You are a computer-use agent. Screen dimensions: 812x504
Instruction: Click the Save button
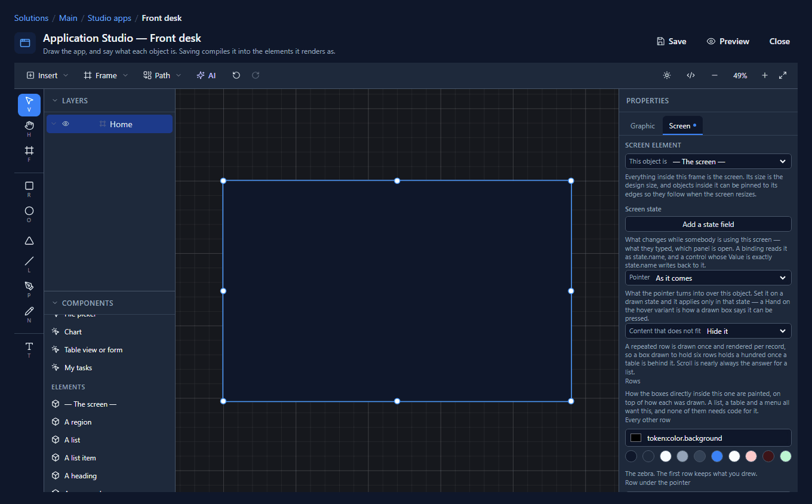click(x=671, y=41)
